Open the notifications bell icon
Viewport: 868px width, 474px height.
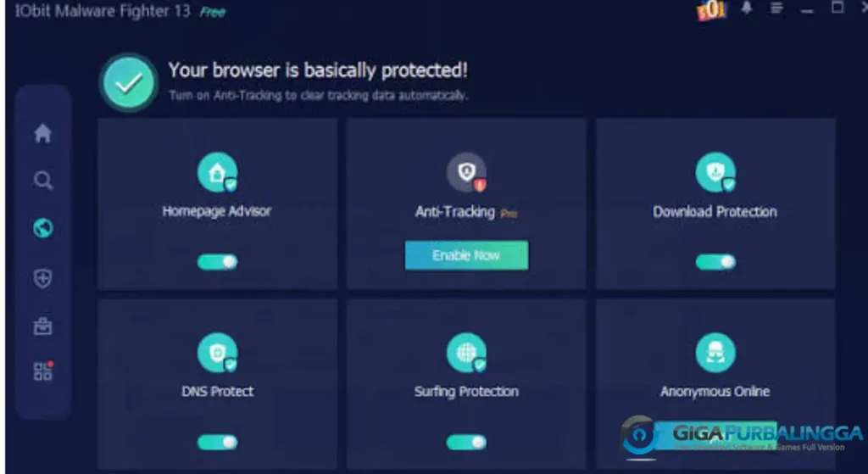click(747, 8)
